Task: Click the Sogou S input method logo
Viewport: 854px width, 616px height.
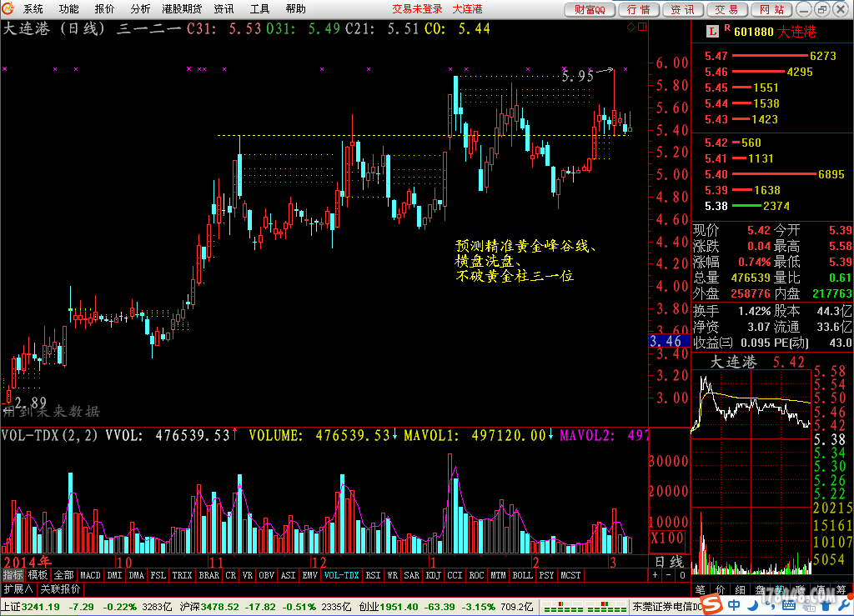Action: [x=712, y=604]
